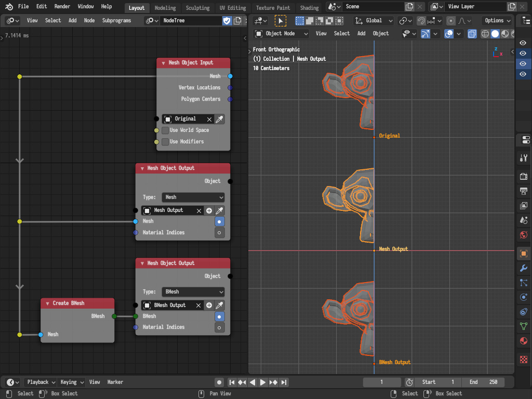Click the eyedropper next to Original object
Viewport: 532px width, 399px height.
point(219,119)
